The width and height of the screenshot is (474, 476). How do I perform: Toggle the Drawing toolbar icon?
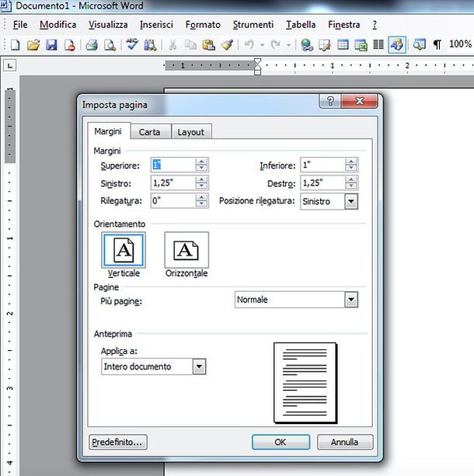click(x=397, y=45)
